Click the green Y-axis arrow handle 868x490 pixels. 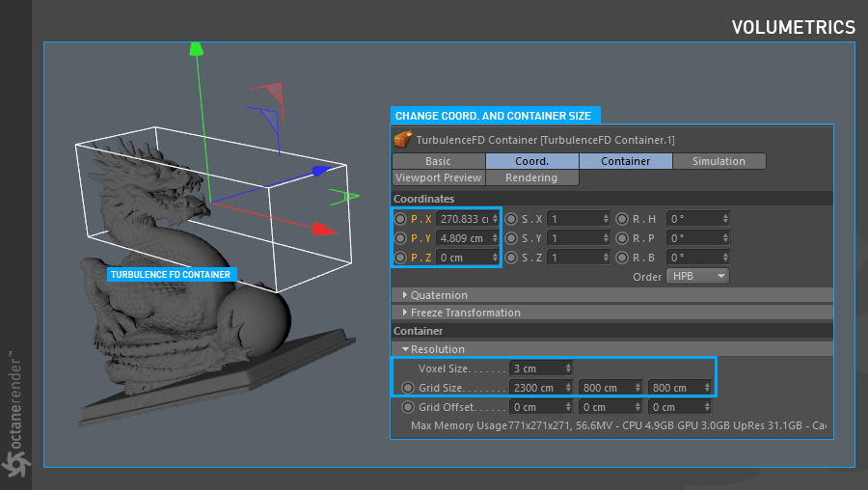196,47
